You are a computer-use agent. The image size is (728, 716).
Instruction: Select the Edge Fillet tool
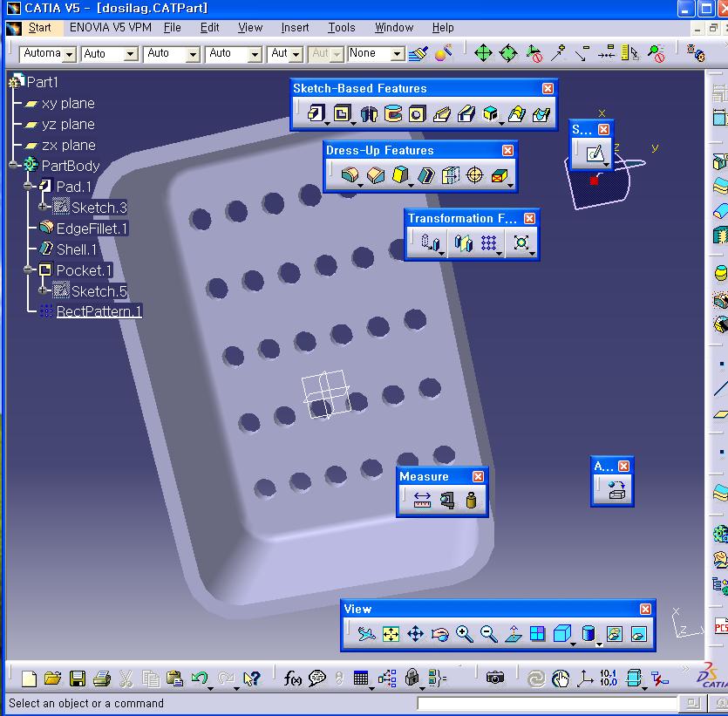point(350,175)
